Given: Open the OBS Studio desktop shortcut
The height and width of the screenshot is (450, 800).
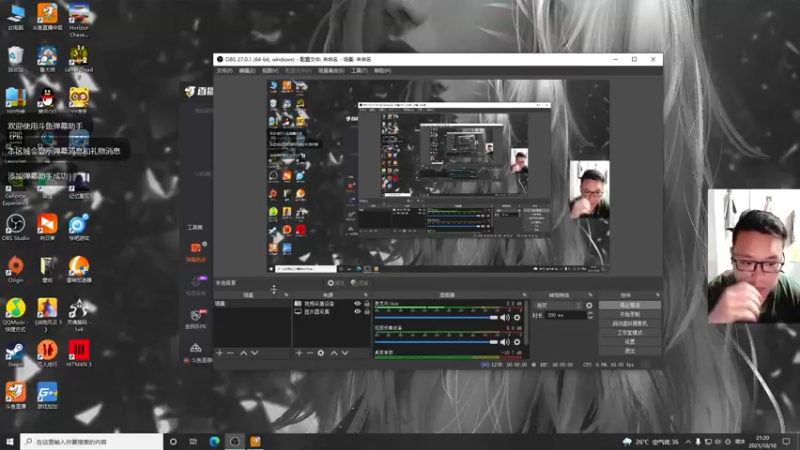Looking at the screenshot, I should (16, 227).
